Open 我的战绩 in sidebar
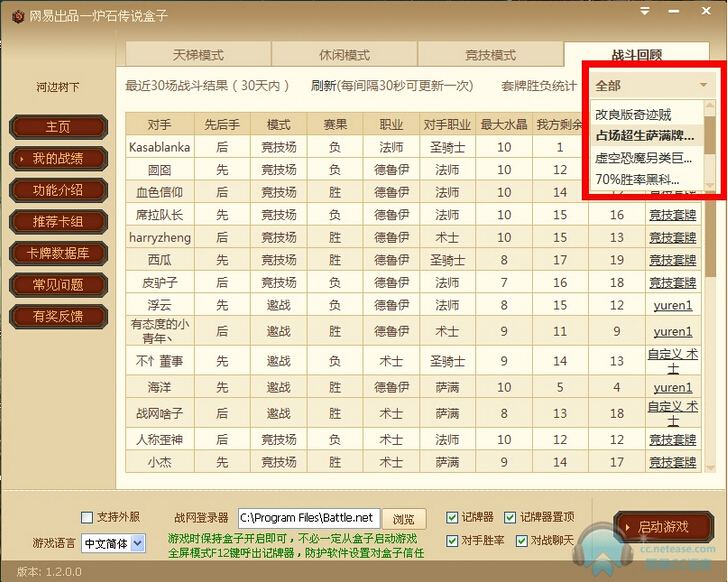 58,158
